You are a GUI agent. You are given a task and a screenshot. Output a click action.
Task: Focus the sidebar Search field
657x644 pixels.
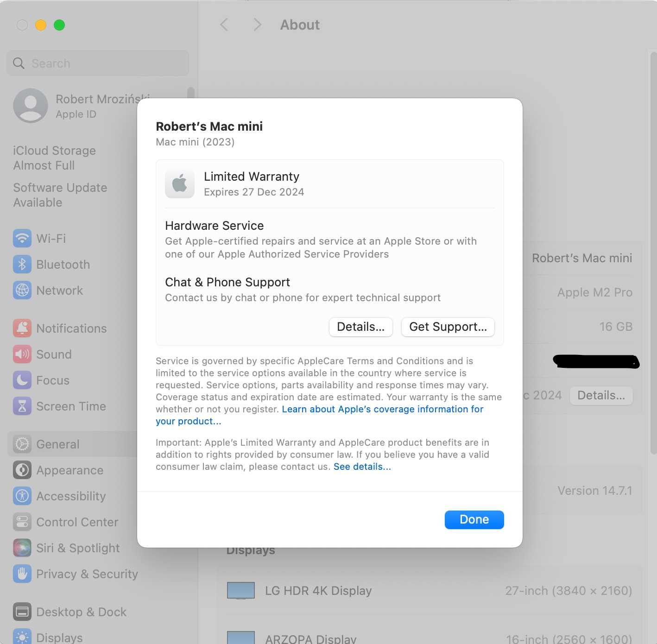point(98,63)
